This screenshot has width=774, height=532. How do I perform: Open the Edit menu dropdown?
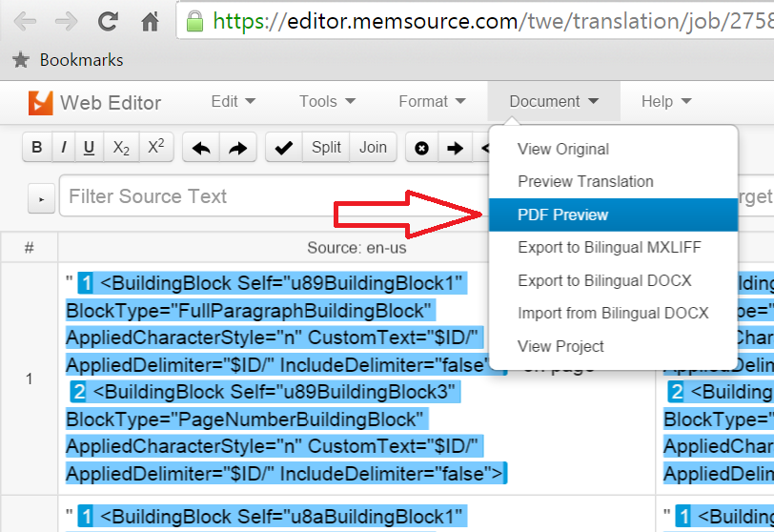tap(233, 102)
